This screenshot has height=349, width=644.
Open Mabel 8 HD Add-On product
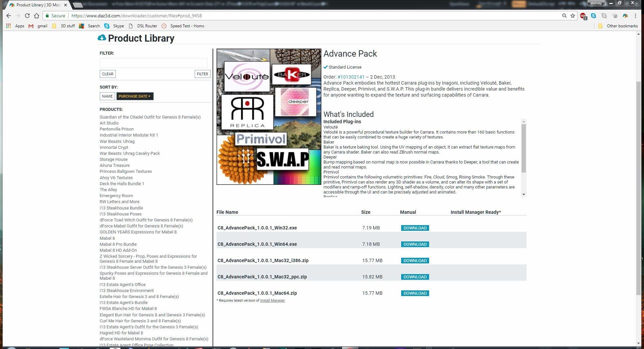click(x=118, y=250)
